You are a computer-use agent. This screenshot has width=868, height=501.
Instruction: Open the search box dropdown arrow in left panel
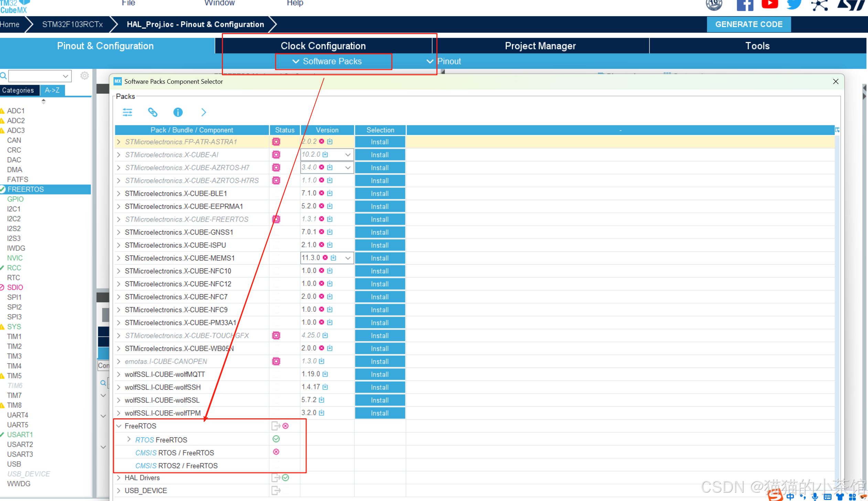65,76
